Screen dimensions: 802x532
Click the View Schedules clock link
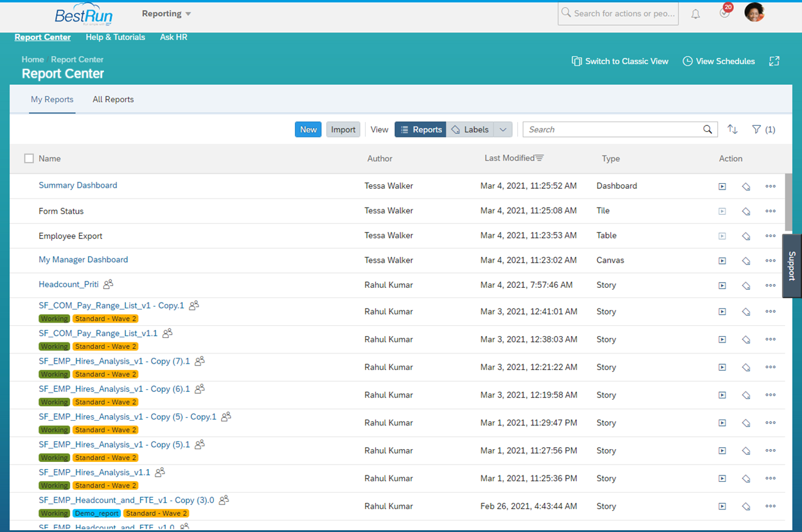(718, 61)
